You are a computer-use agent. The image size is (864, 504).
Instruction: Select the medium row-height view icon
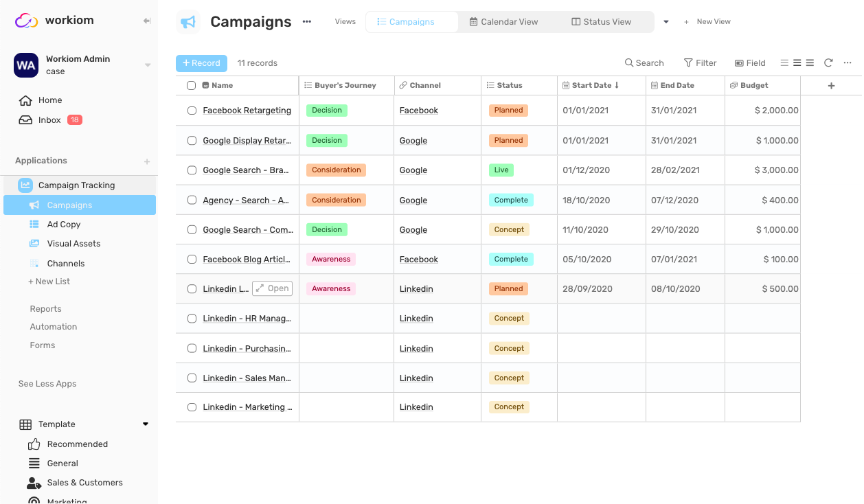797,62
